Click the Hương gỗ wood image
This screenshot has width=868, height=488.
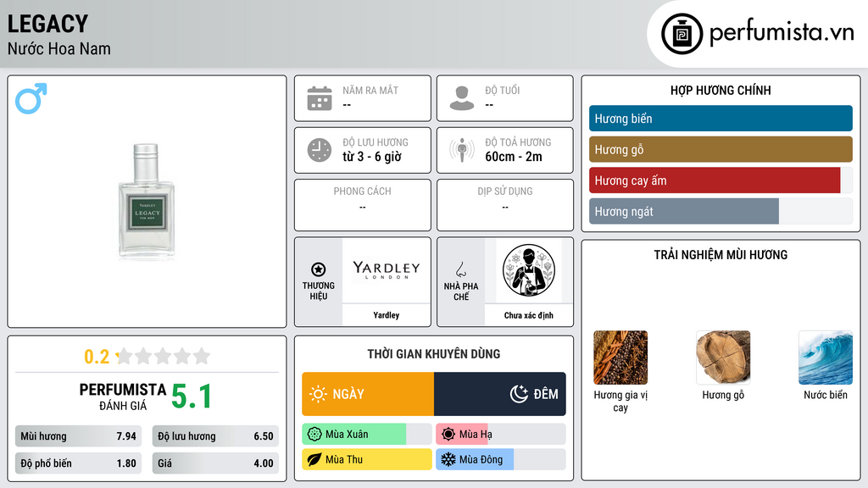(x=723, y=358)
